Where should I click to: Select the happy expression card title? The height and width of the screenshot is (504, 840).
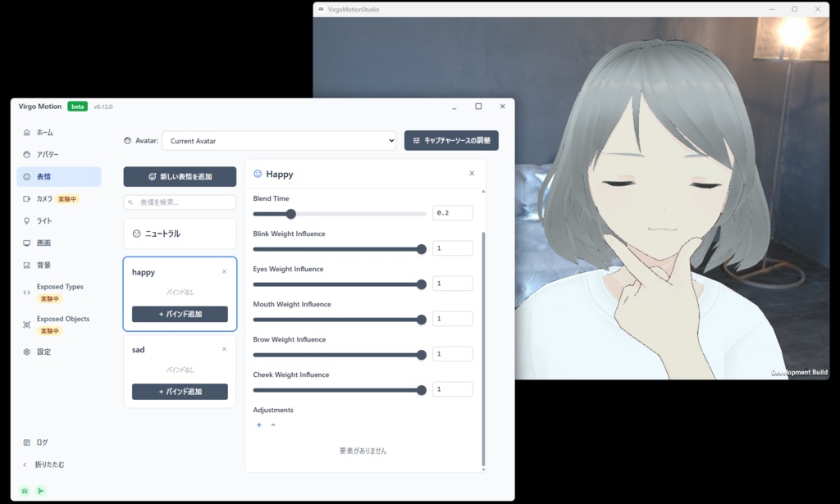[144, 272]
